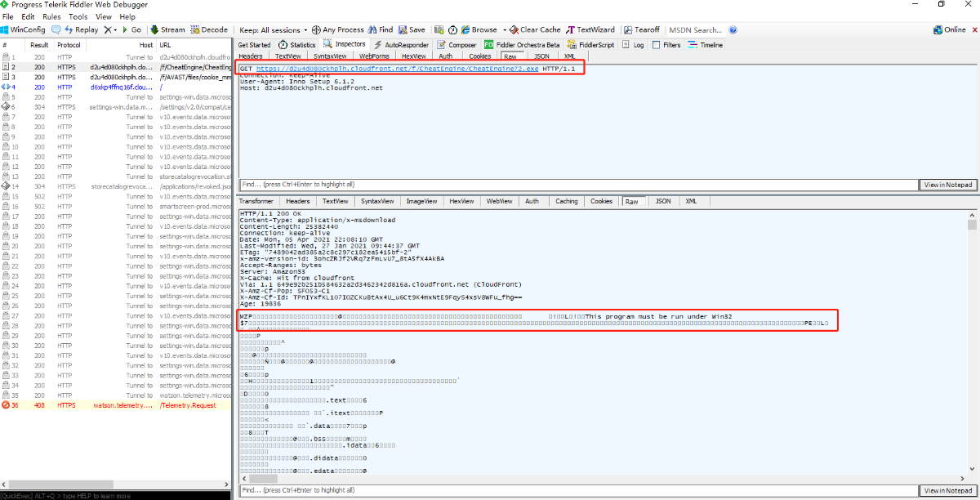Focus the MSDN Search box
Screen dimensions: 980x500
pyautogui.click(x=696, y=29)
